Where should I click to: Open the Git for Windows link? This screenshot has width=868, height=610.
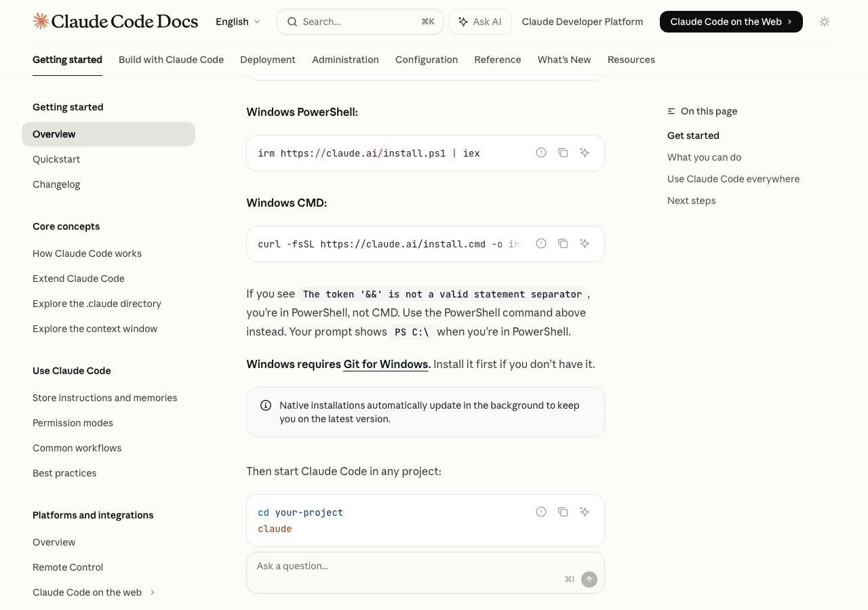click(387, 364)
